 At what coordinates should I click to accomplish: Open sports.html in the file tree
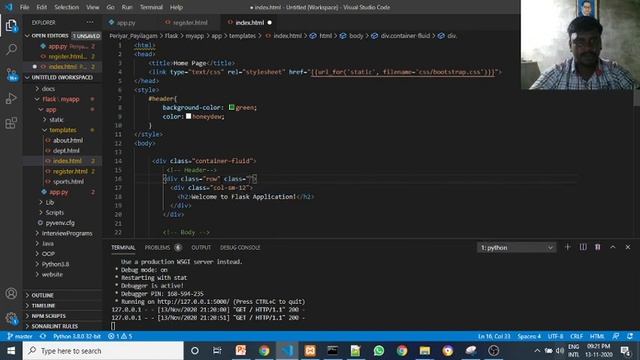[x=68, y=182]
